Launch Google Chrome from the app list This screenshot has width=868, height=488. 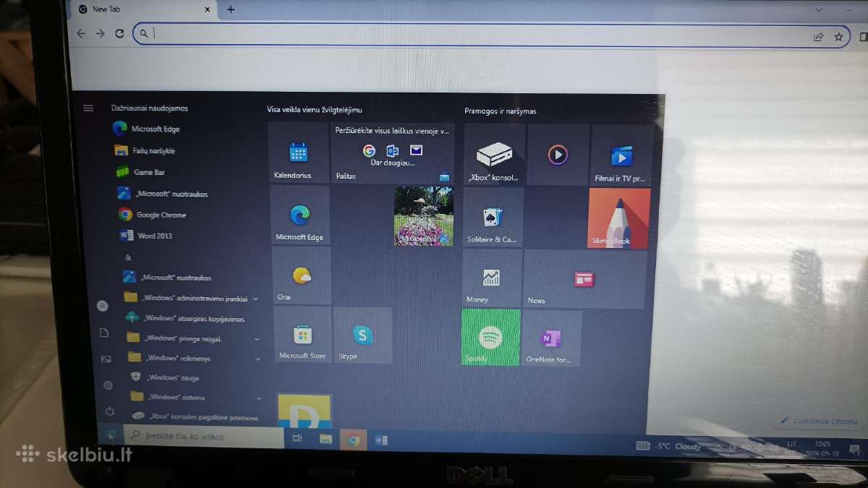pos(153,215)
